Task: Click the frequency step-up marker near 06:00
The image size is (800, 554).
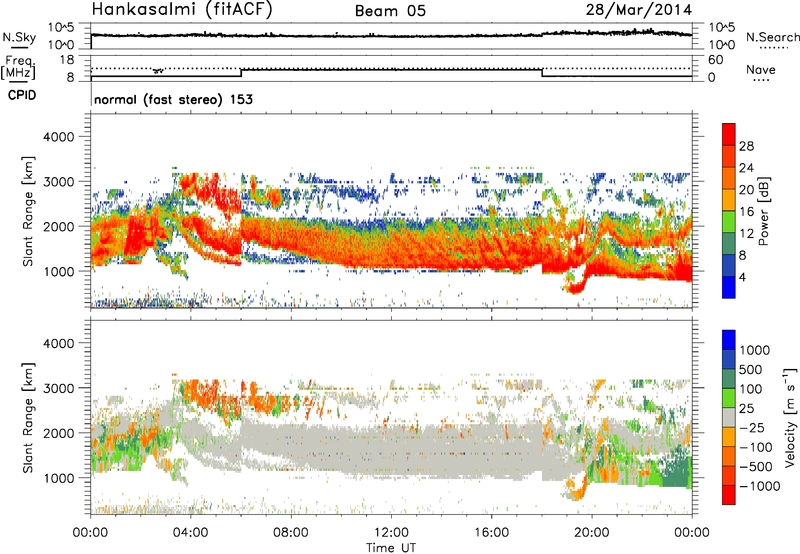Action: point(241,73)
